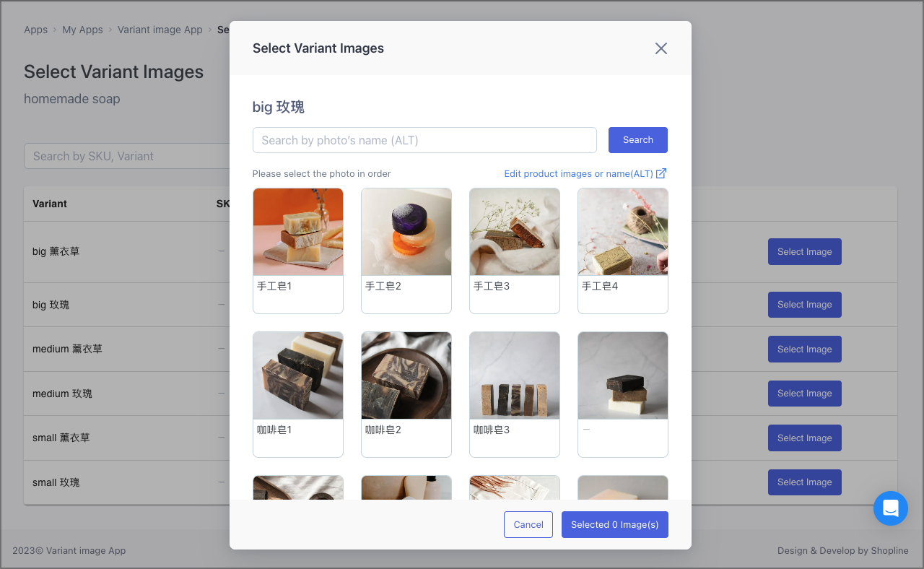This screenshot has width=924, height=569.
Task: Click Select Image for big 玫瑰
Action: tap(805, 305)
